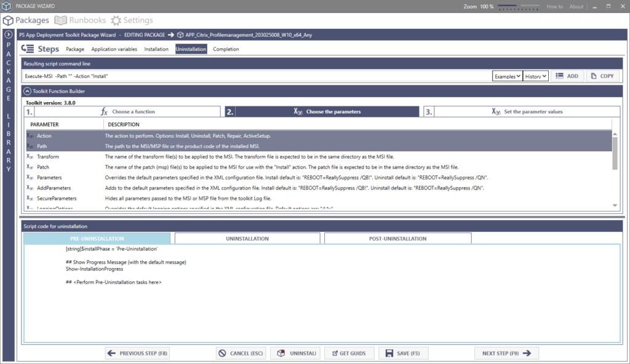Select the SecureParameters parameter row
The width and height of the screenshot is (630, 364).
[185, 198]
